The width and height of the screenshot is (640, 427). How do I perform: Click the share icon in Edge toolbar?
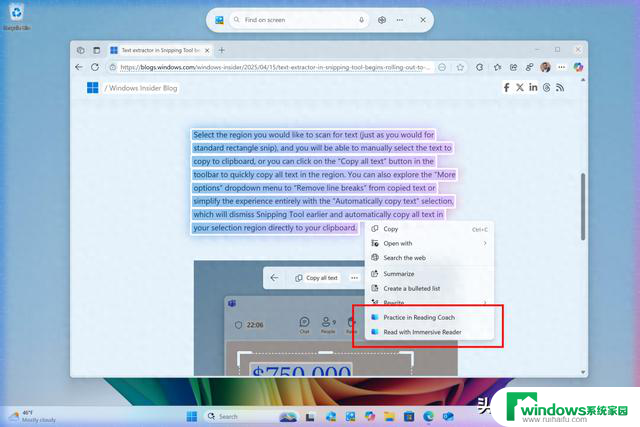(x=513, y=67)
